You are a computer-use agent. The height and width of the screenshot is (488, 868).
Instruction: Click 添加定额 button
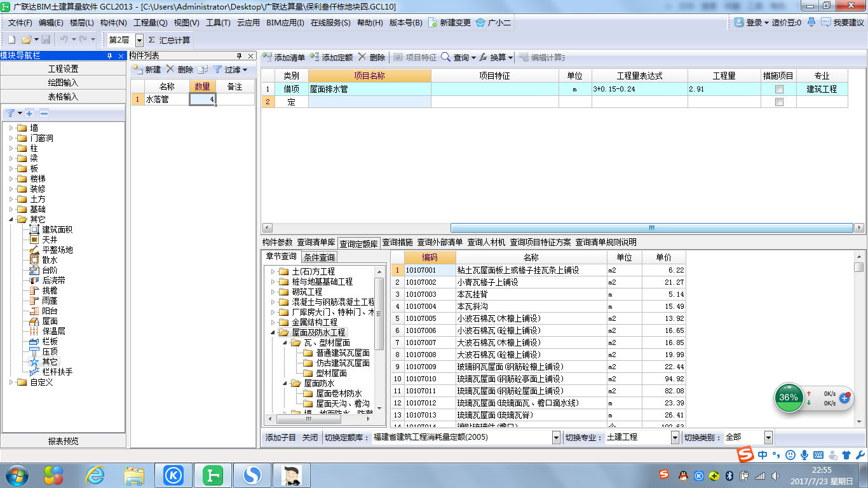click(x=332, y=57)
